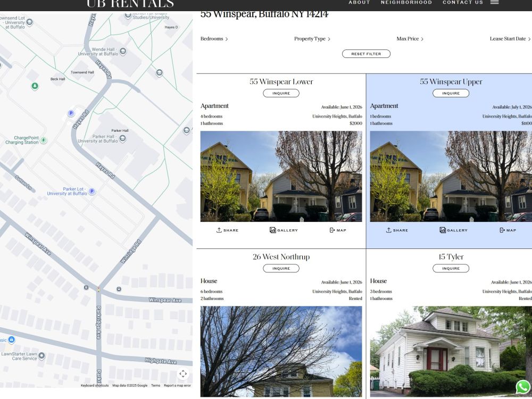Click '3 bedrooms' text in 15 Tyler
The height and width of the screenshot is (399, 532).
pos(381,292)
